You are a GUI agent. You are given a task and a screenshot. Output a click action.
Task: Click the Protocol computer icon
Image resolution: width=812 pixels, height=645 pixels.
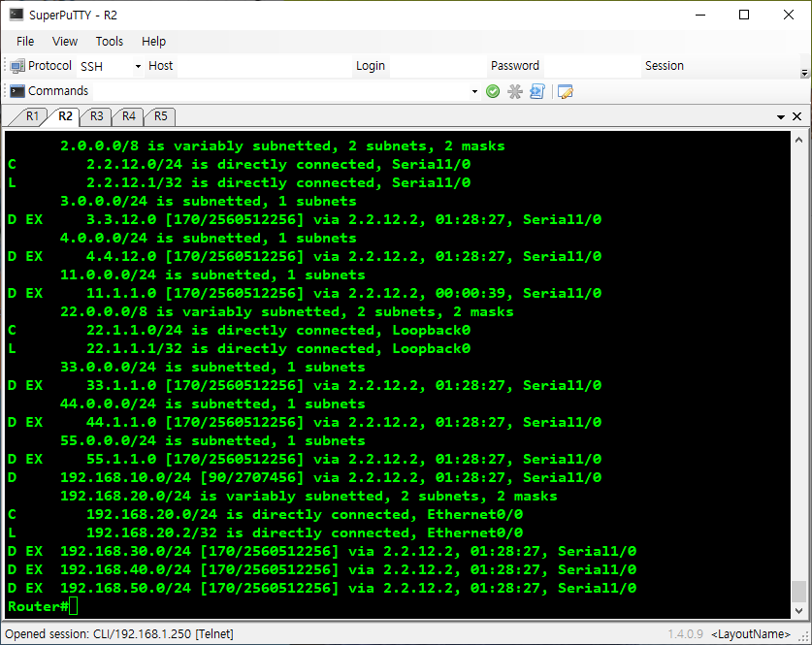click(x=17, y=66)
